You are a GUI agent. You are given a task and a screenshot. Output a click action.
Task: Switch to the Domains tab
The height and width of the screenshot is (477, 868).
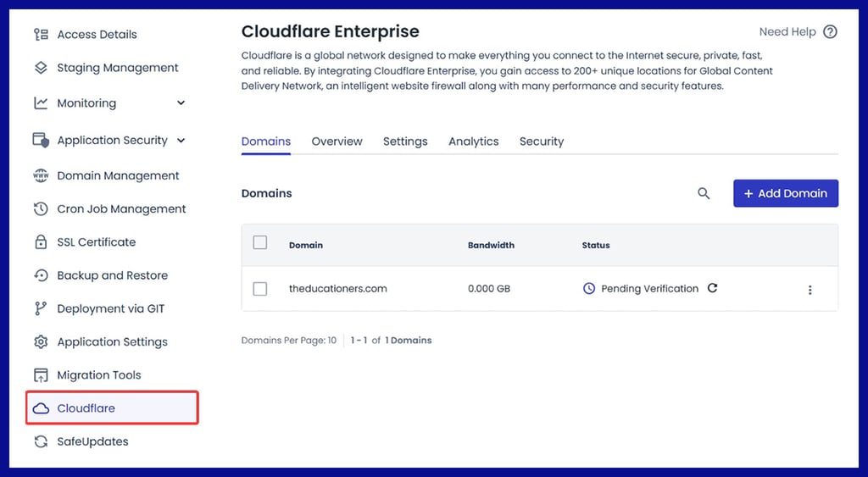(265, 141)
